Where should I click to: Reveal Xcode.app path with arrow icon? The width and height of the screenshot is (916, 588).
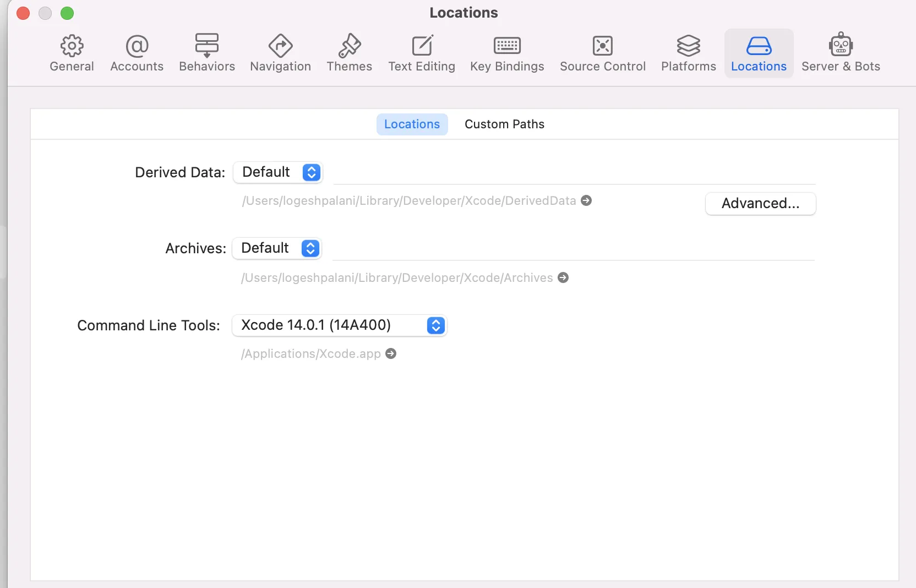(391, 353)
